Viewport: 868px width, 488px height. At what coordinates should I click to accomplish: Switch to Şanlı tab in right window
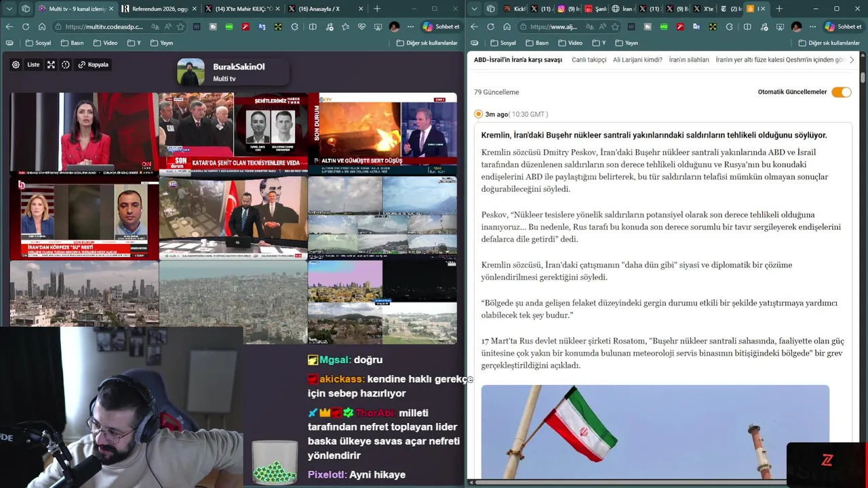pyautogui.click(x=595, y=9)
